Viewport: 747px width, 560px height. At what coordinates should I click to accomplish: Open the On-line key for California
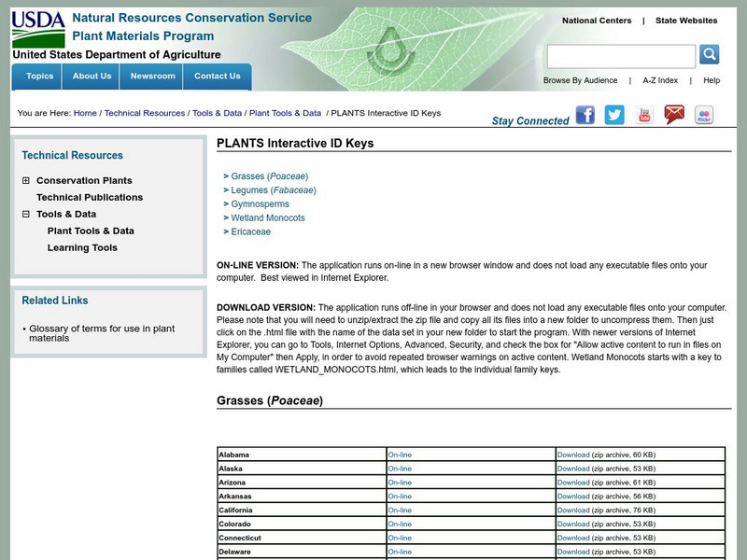(400, 510)
